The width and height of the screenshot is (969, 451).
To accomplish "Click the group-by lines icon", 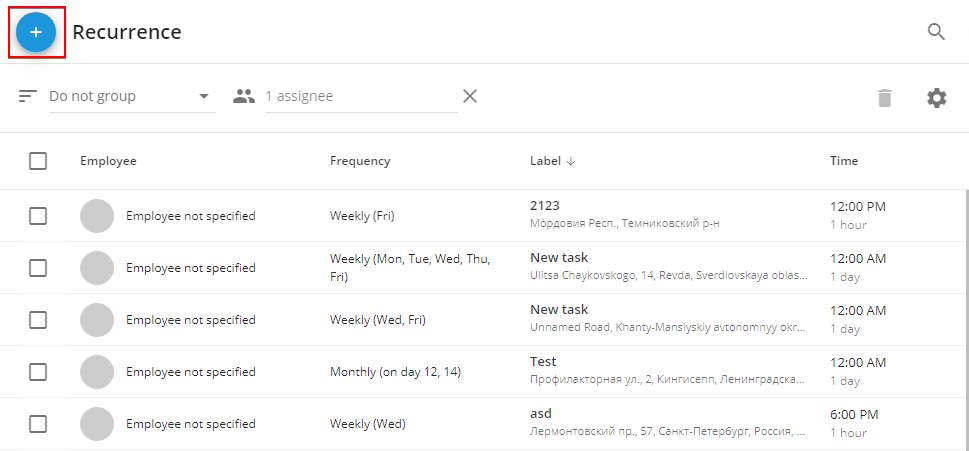I will coord(28,96).
